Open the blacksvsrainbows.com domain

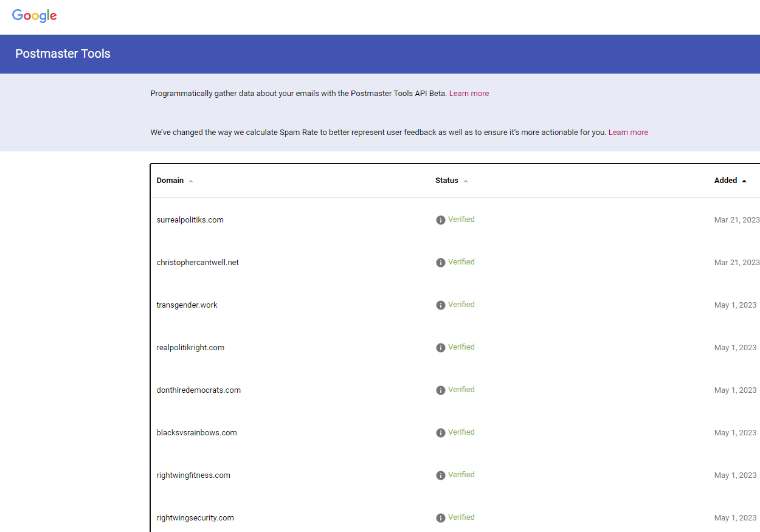click(x=196, y=433)
